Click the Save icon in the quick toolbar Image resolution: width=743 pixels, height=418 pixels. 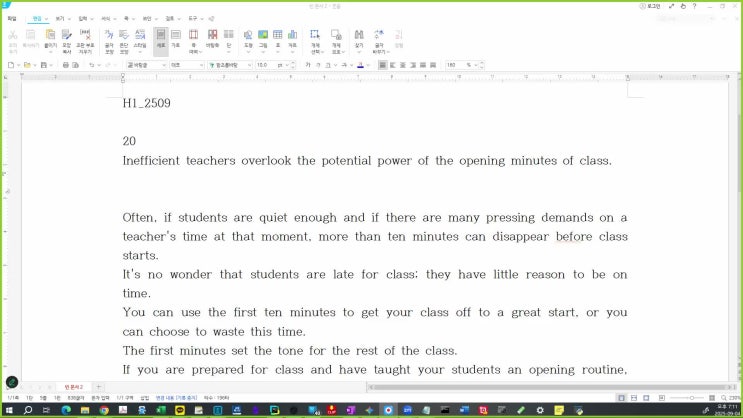pyautogui.click(x=42, y=65)
